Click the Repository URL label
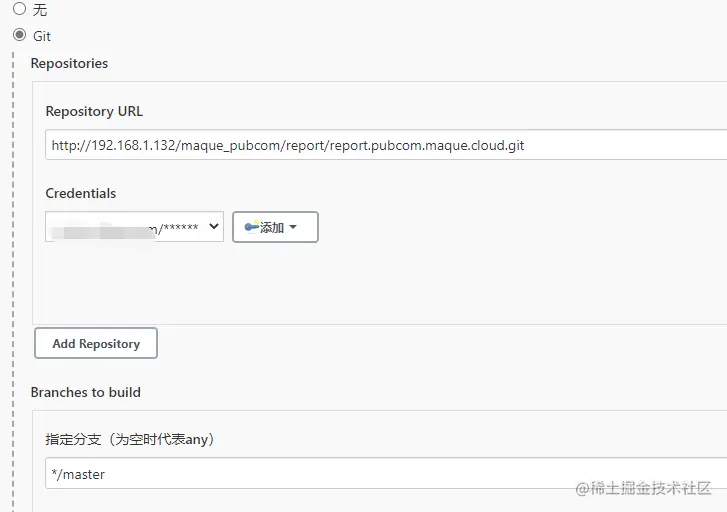Image resolution: width=727 pixels, height=512 pixels. (94, 112)
